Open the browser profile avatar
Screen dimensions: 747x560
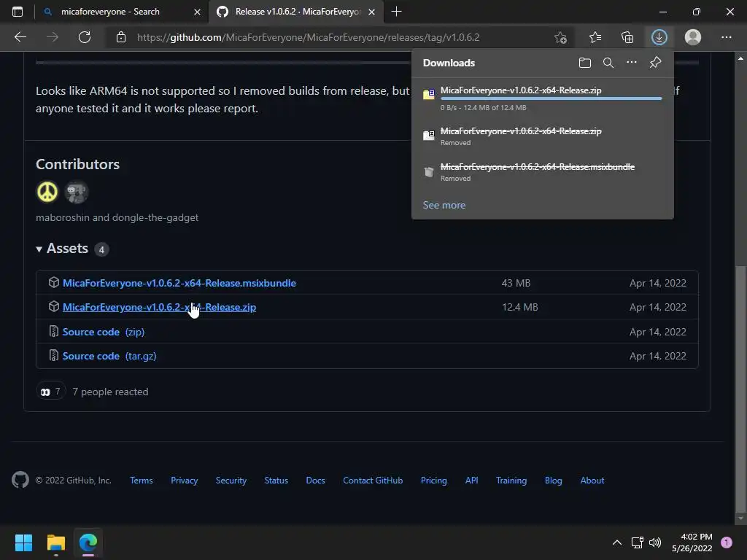(693, 37)
